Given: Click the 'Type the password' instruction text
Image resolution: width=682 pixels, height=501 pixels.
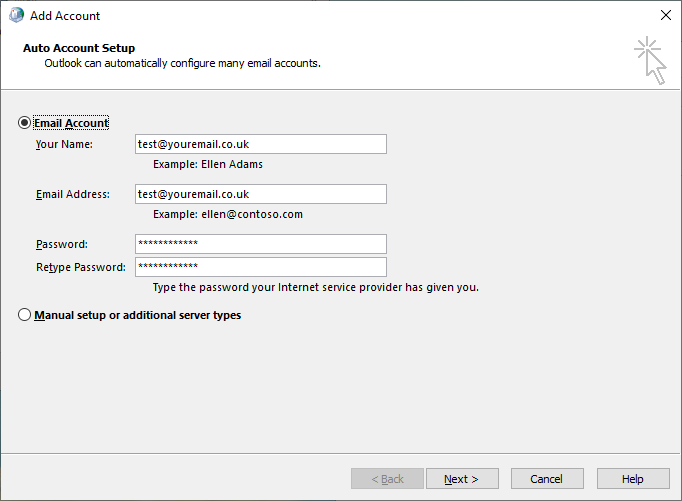Looking at the screenshot, I should (315, 287).
